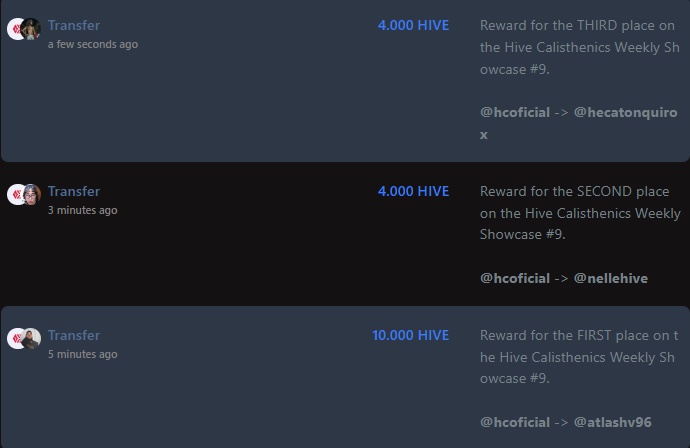This screenshot has height=448, width=690.
Task: Click the 4.000 HIVE amount for THIRD place
Action: tap(413, 25)
